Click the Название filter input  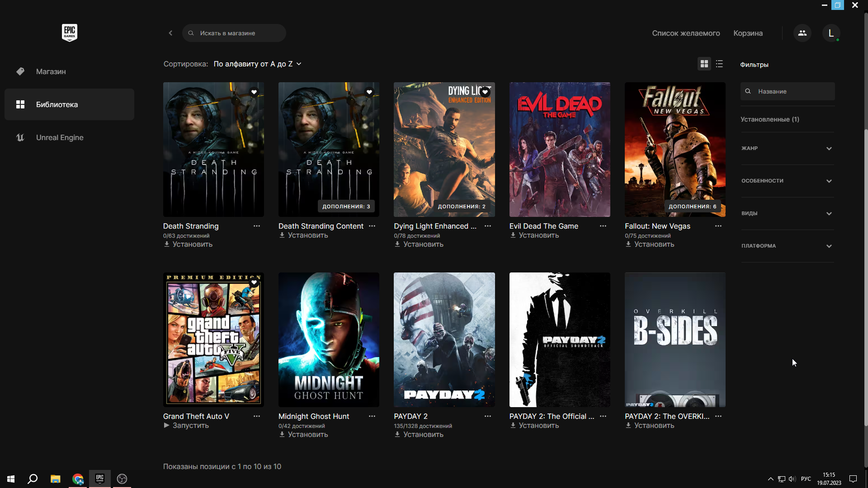788,91
